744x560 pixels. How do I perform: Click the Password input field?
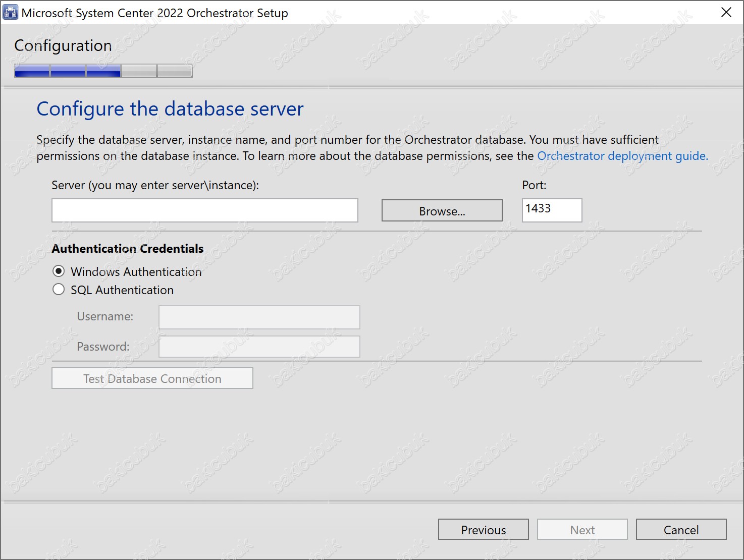(x=259, y=347)
